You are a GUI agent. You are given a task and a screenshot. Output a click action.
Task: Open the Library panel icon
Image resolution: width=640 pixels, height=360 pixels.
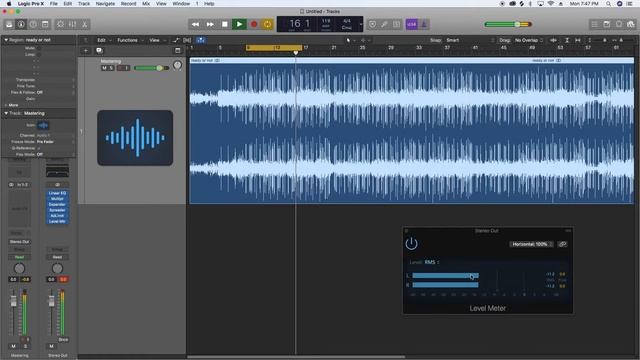(x=9, y=24)
